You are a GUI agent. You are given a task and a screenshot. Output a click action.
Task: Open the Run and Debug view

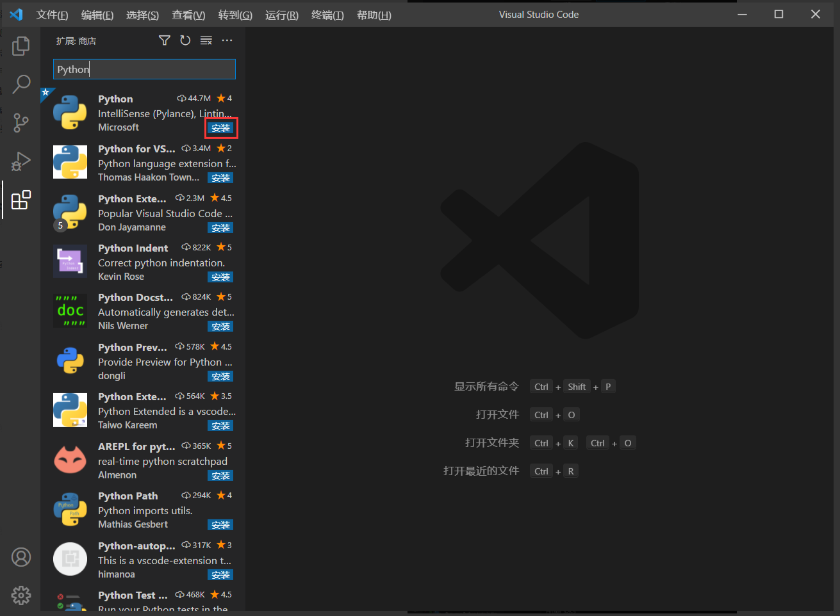(21, 161)
